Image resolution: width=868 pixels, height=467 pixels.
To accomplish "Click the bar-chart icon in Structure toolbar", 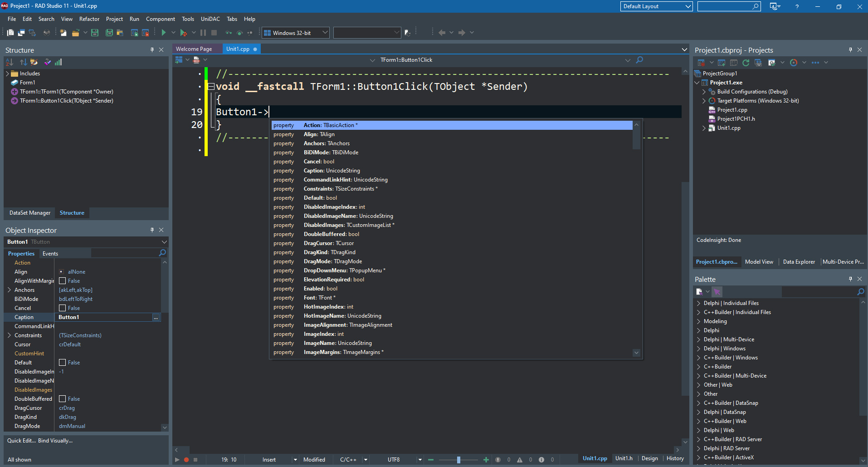I will pyautogui.click(x=59, y=62).
